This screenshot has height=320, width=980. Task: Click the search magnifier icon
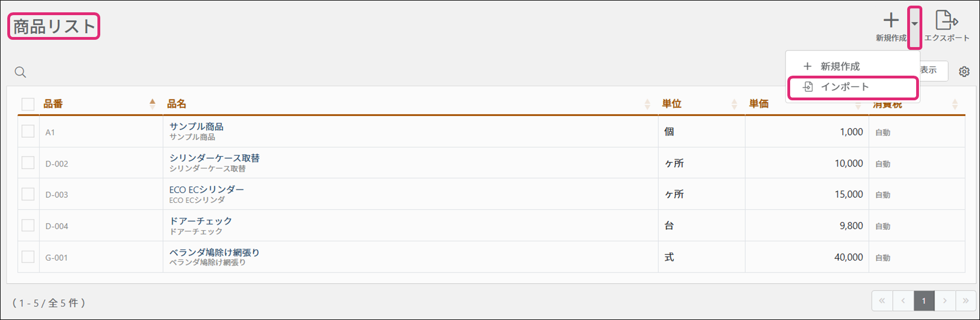tap(21, 72)
